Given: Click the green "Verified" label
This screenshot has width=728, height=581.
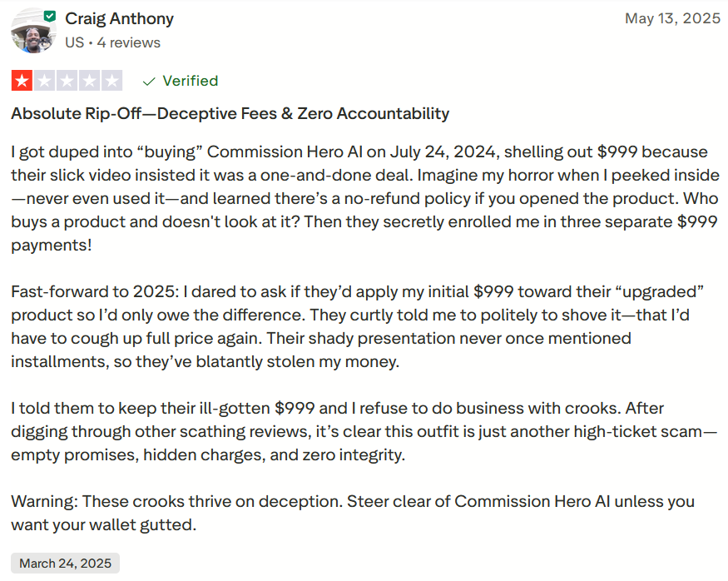Looking at the screenshot, I should point(191,81).
